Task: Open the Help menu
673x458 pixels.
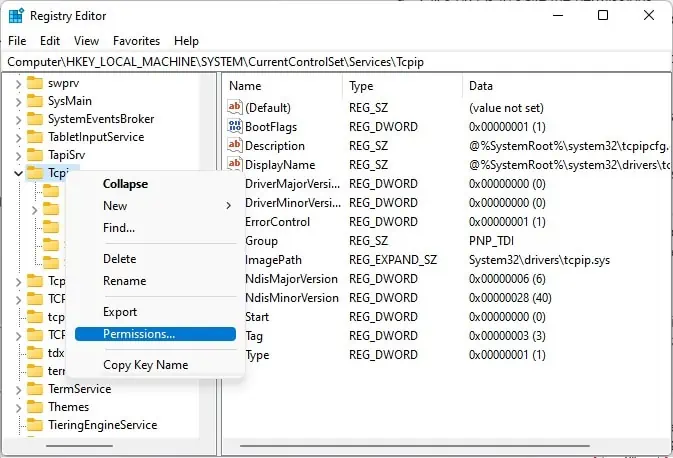Action: pos(186,41)
